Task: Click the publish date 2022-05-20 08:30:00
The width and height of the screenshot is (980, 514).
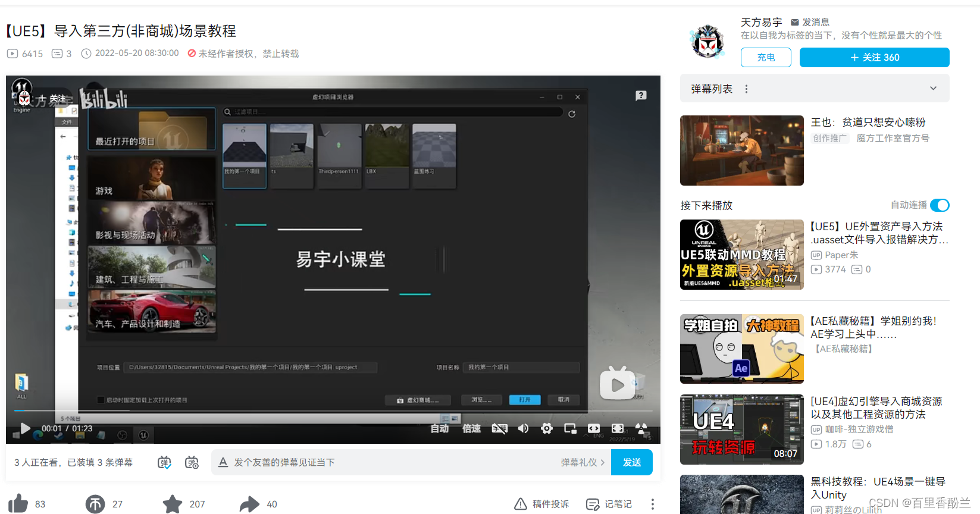Action: (x=130, y=53)
